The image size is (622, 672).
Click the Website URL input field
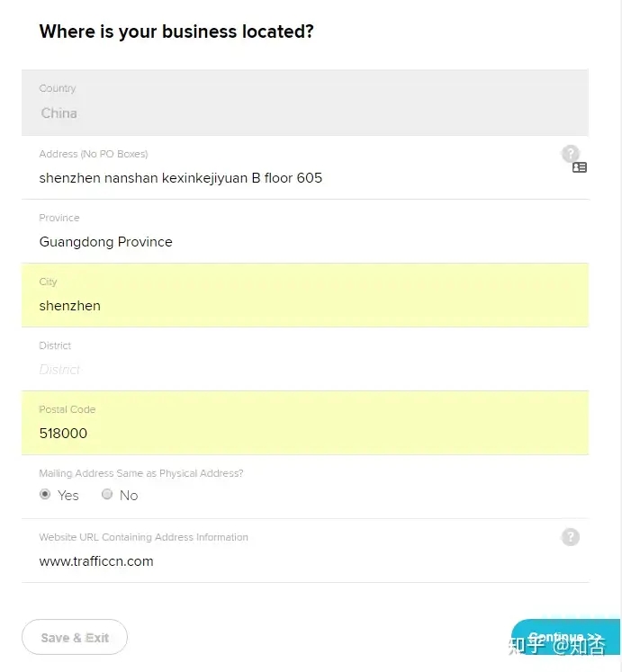[x=270, y=561]
